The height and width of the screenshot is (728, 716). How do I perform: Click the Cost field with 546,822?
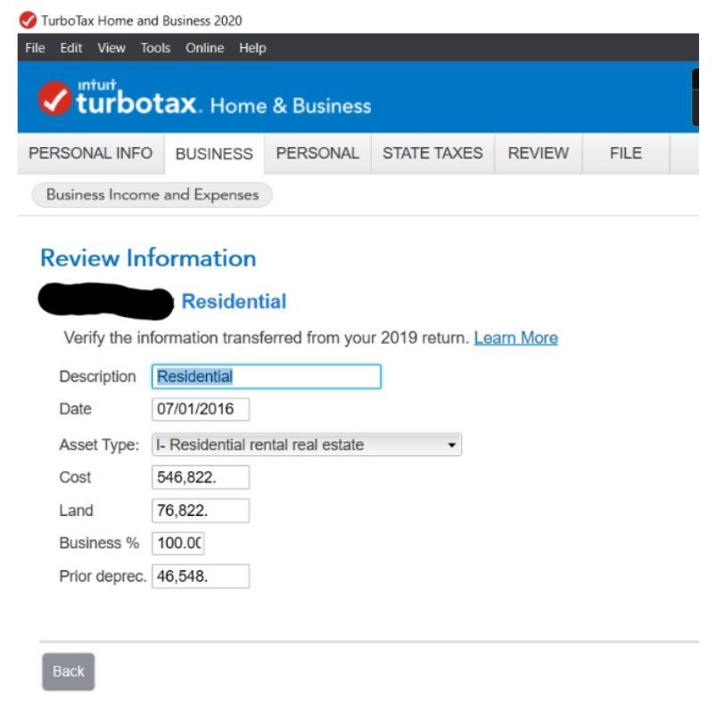click(x=201, y=478)
